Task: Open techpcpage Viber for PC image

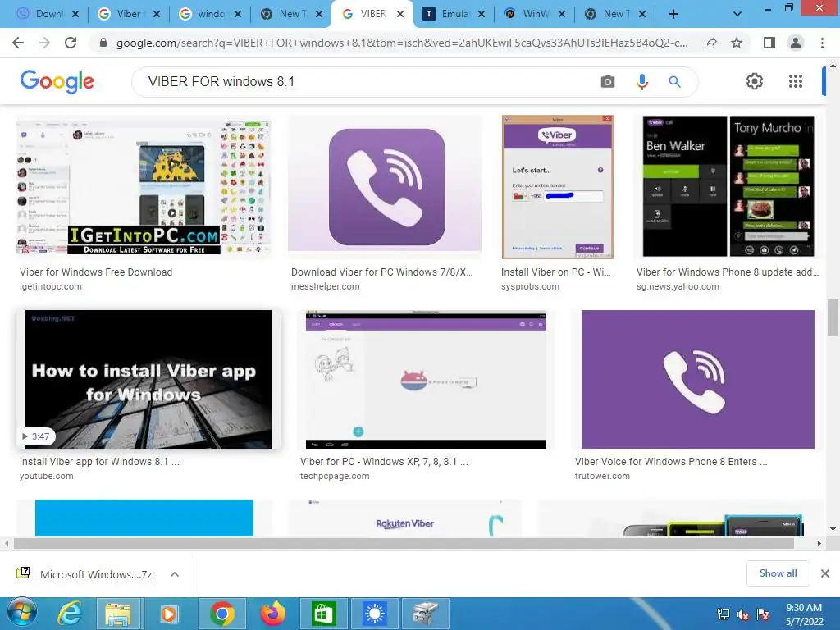Action: 426,379
